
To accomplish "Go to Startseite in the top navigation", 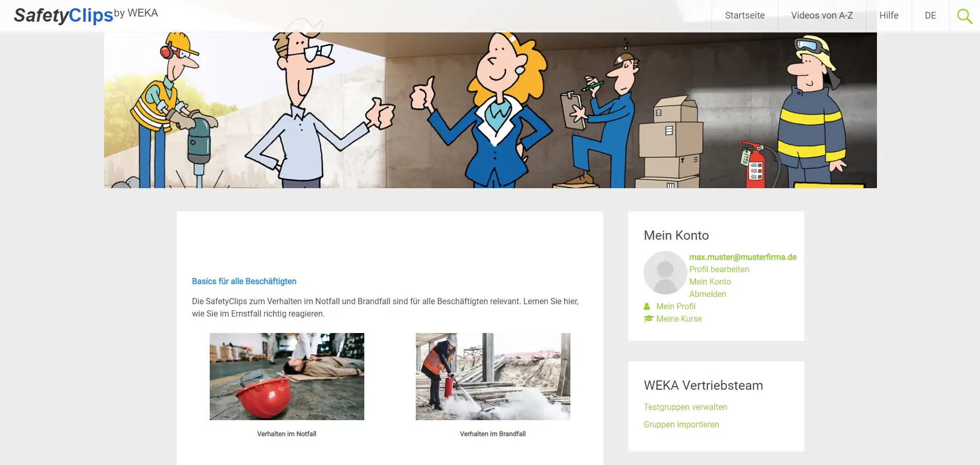I will [x=745, y=15].
